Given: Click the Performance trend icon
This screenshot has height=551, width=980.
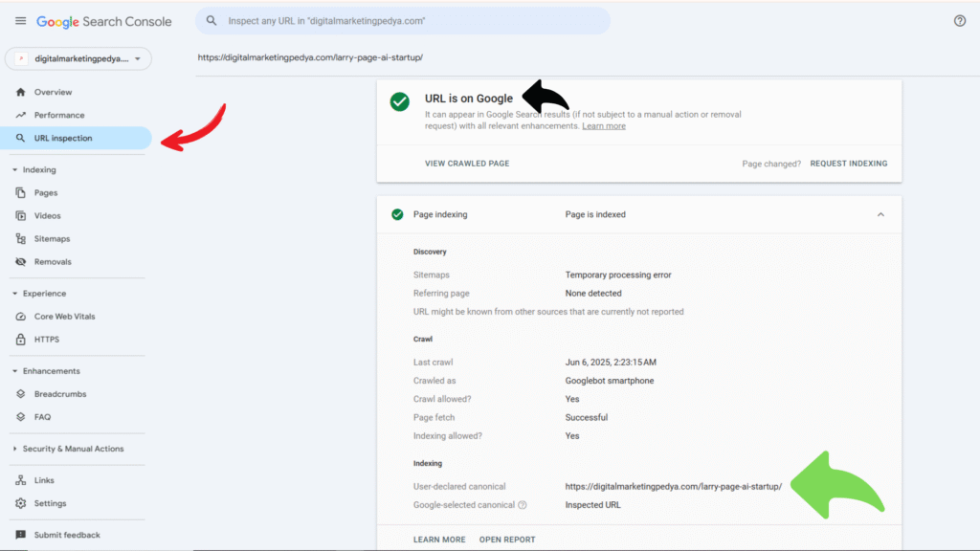Looking at the screenshot, I should pos(21,115).
